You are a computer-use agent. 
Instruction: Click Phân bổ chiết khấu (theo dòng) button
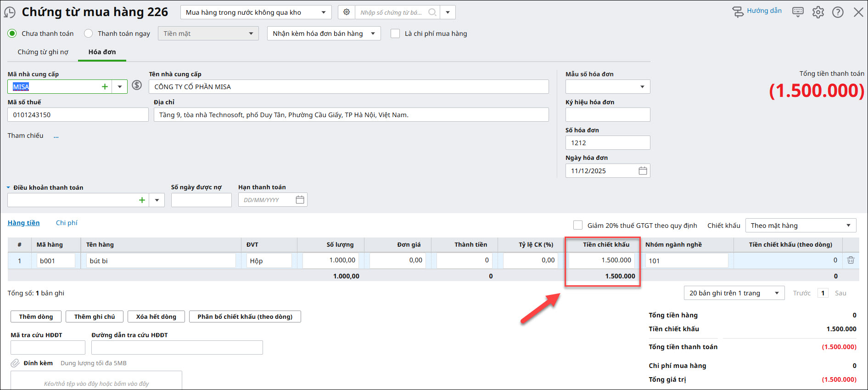click(x=245, y=317)
